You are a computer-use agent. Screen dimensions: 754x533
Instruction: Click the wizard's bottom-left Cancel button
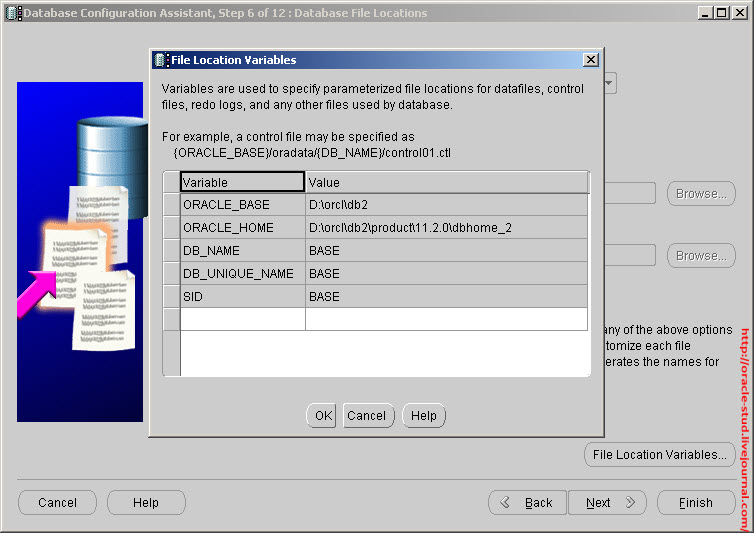click(57, 503)
